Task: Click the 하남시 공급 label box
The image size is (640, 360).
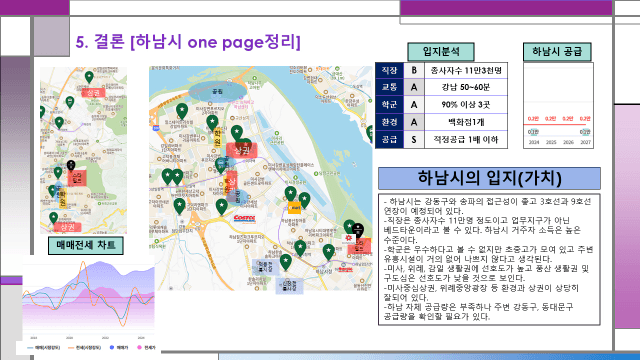Action: pos(557,52)
